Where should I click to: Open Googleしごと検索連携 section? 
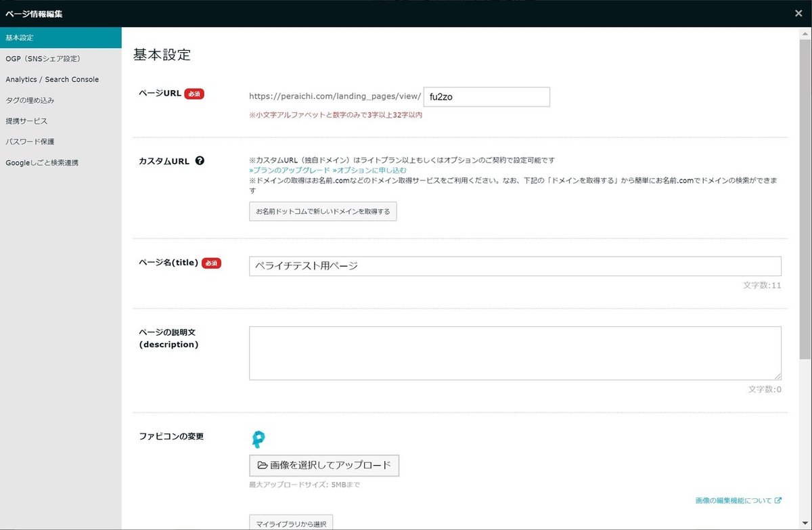(x=61, y=163)
